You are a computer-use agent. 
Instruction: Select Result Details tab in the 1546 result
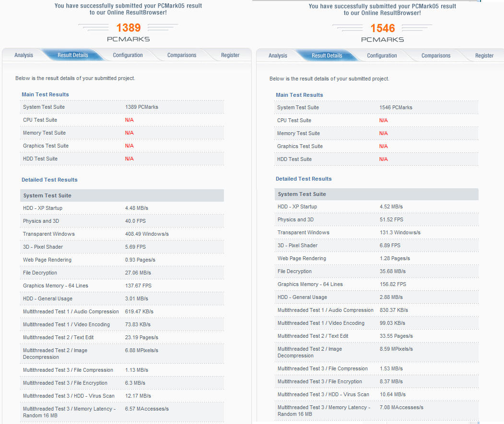pos(327,56)
